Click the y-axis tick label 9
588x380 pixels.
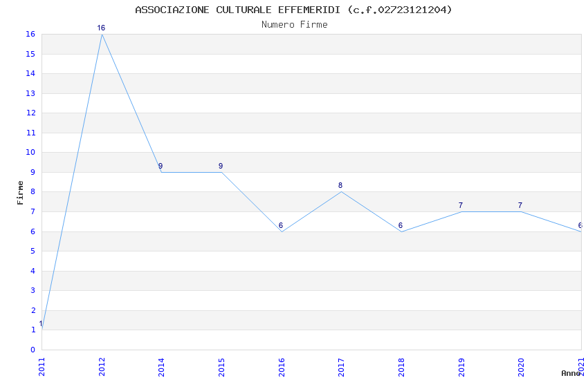point(33,172)
